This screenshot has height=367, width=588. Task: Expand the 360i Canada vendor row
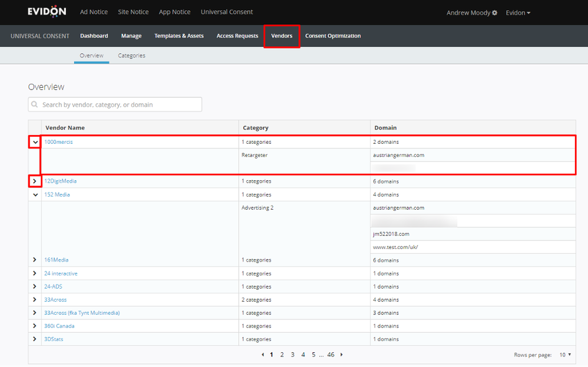pyautogui.click(x=35, y=326)
